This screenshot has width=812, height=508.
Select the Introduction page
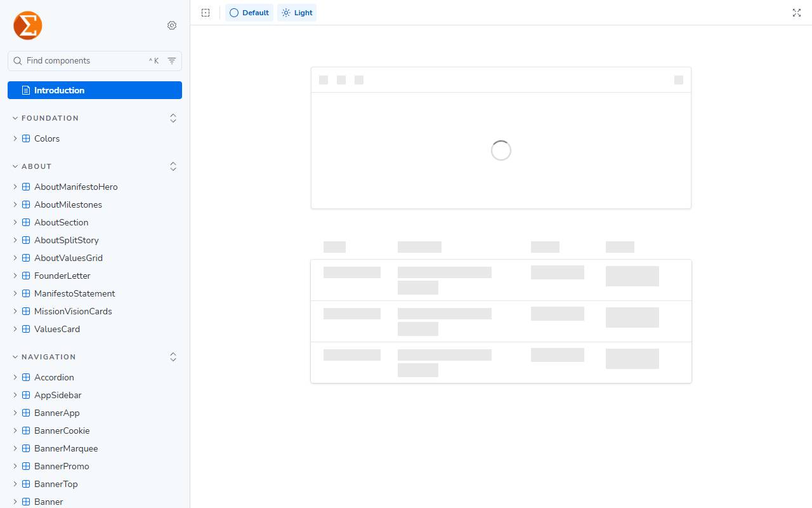(95, 90)
